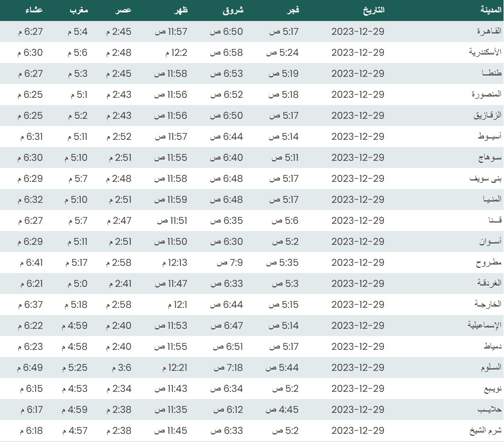Click the عصر column header
This screenshot has width=504, height=442.
123,10
